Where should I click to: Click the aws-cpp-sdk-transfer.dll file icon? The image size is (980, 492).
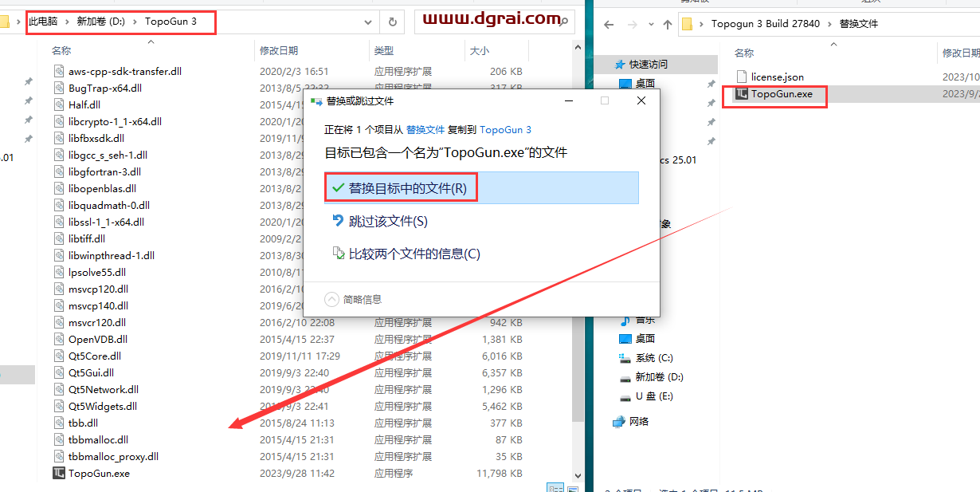tap(59, 71)
